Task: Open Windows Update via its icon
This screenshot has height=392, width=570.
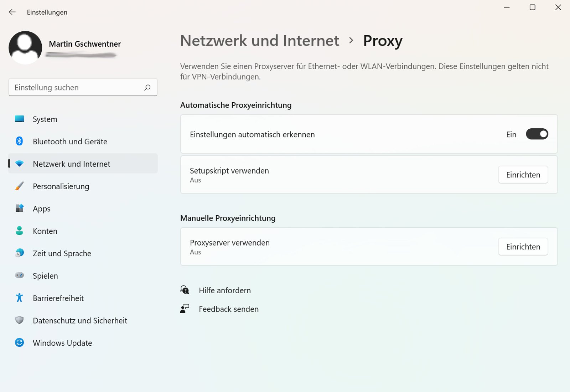Action: (x=19, y=342)
